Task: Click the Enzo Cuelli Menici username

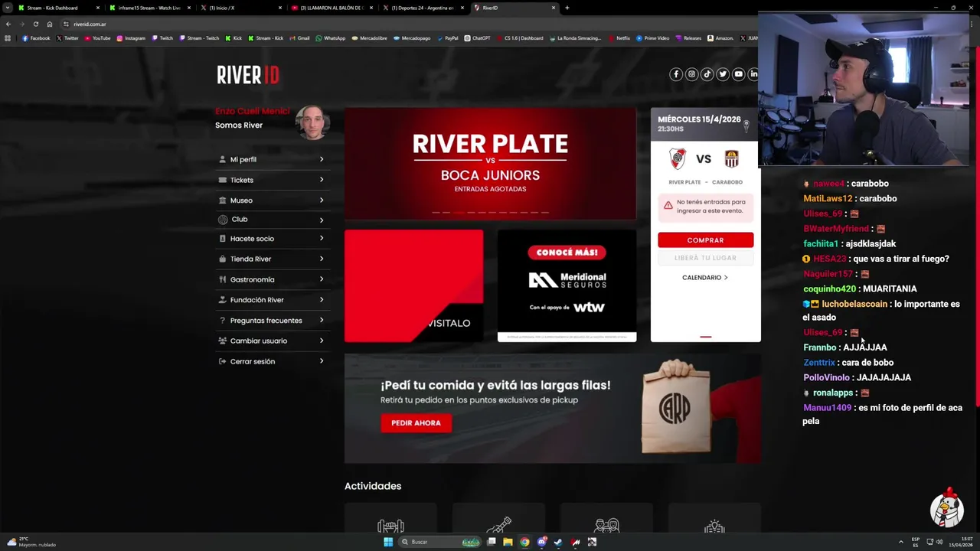Action: [x=253, y=112]
